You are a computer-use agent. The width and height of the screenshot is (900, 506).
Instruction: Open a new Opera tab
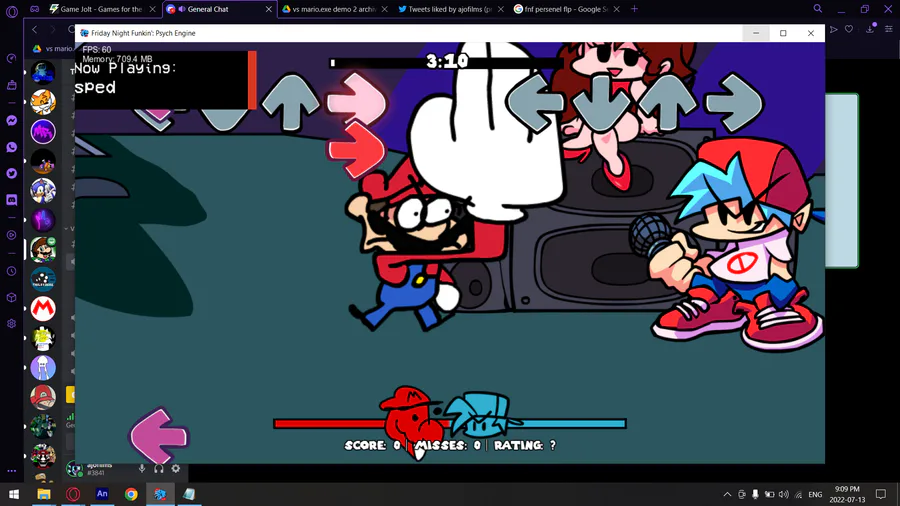[634, 9]
